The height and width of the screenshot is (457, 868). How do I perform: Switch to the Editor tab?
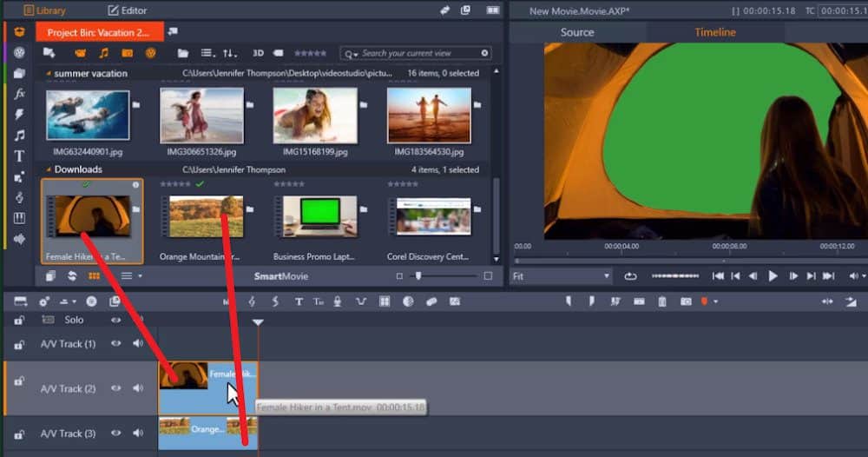pyautogui.click(x=128, y=10)
